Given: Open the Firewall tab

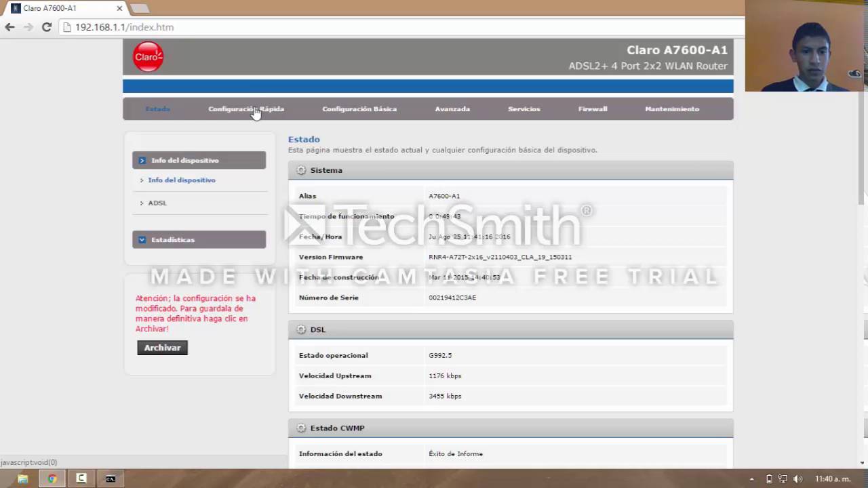Looking at the screenshot, I should point(593,109).
